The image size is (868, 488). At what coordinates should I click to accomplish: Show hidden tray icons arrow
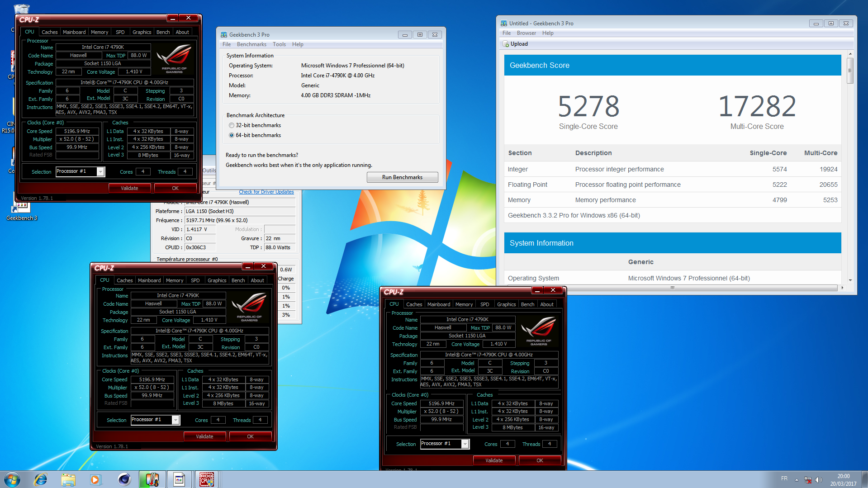(x=797, y=480)
